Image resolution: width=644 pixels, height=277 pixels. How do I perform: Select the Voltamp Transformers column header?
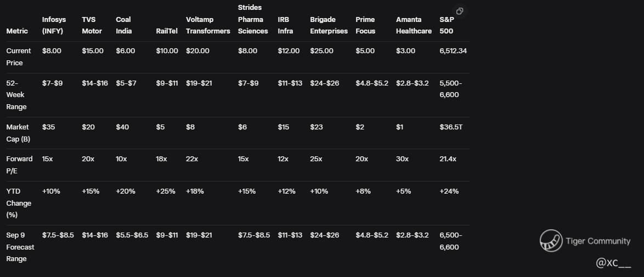click(208, 25)
